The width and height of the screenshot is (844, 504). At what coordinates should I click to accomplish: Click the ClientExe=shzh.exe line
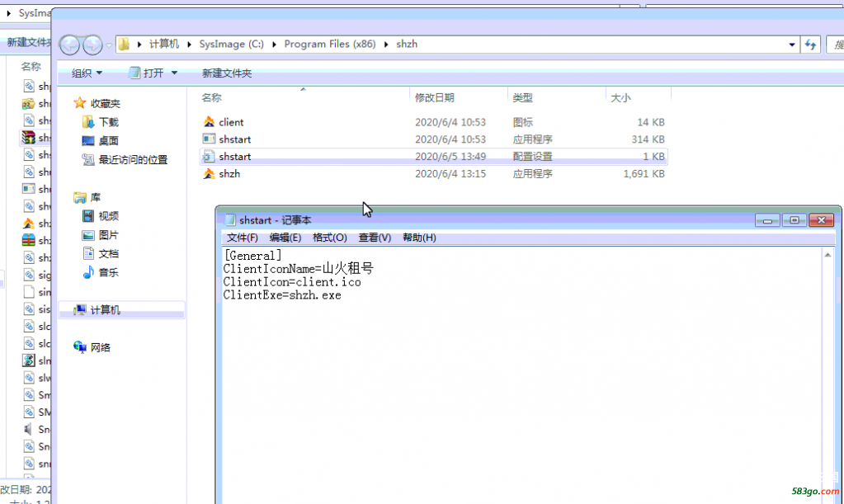282,294
